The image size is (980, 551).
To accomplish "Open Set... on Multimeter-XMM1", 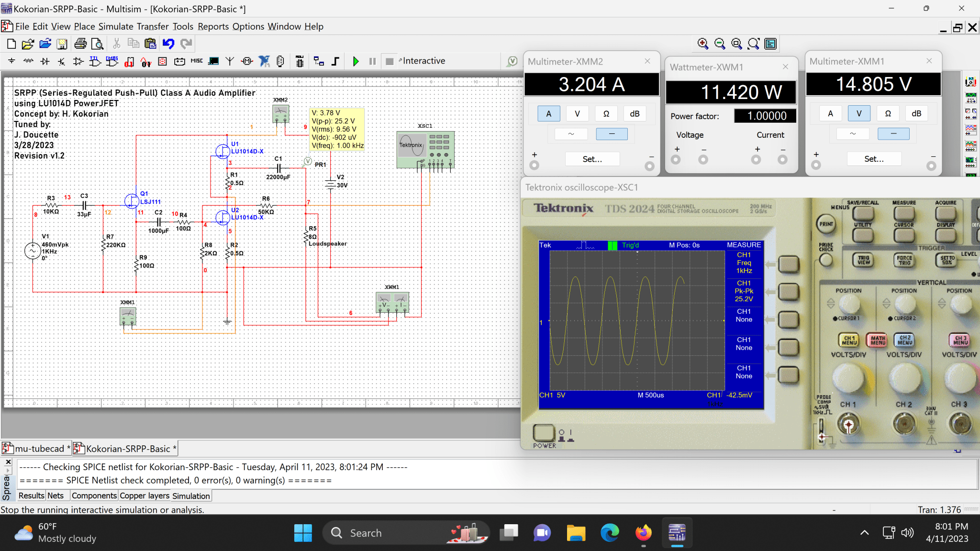I will tap(874, 159).
